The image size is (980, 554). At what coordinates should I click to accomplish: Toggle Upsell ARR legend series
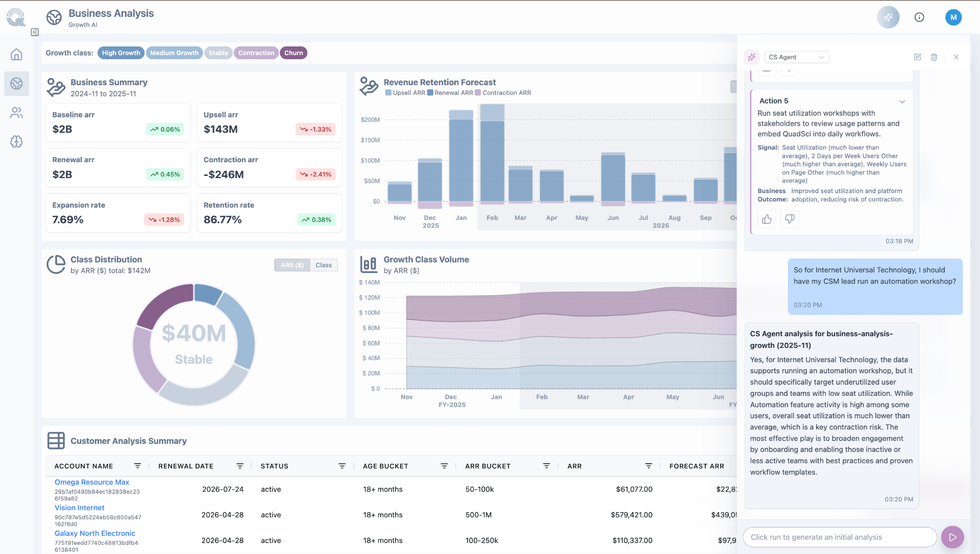tap(405, 93)
